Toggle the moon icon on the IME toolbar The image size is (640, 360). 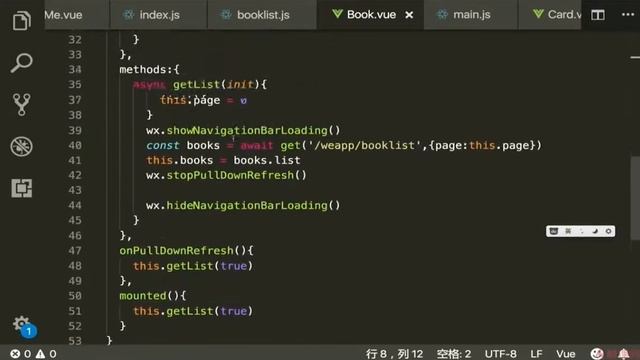(x=595, y=231)
